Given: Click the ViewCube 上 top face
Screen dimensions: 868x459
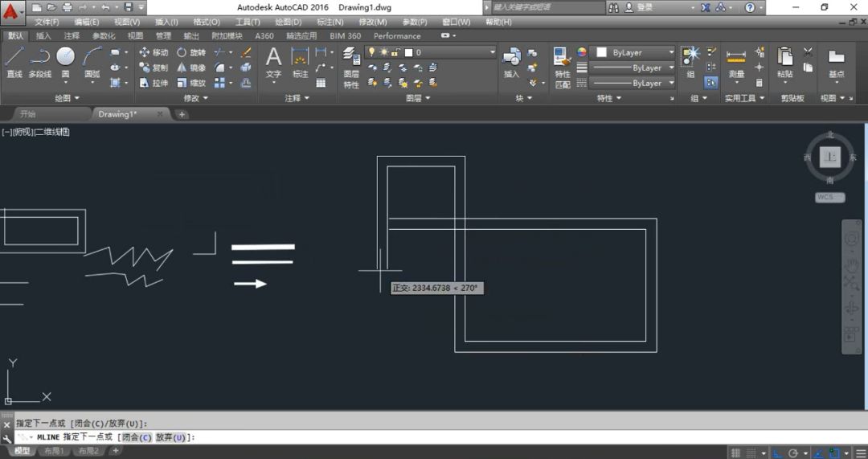Looking at the screenshot, I should 829,157.
